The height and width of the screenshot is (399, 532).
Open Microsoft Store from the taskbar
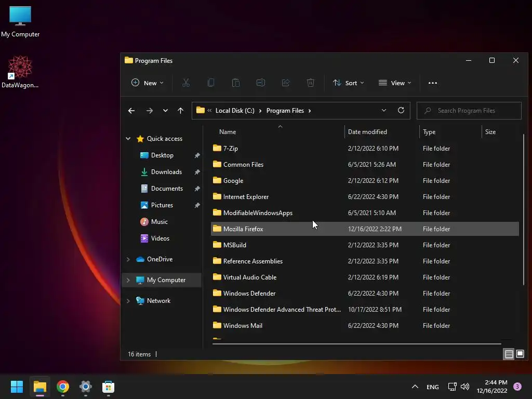108,387
